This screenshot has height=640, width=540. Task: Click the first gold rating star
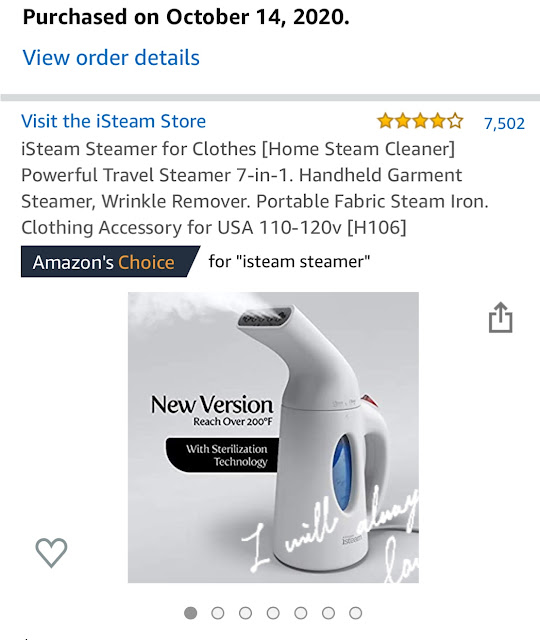click(385, 121)
